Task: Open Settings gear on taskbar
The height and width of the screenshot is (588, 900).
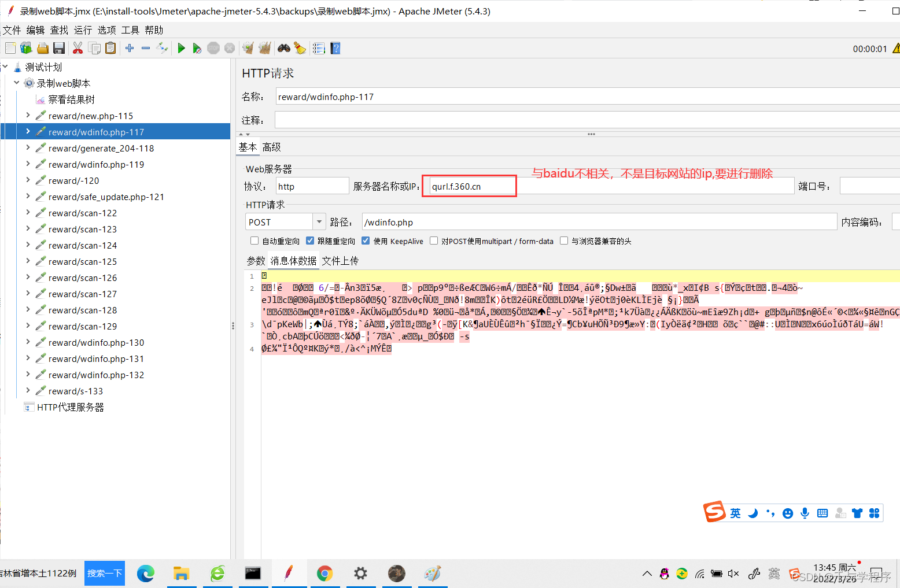Action: pos(360,573)
